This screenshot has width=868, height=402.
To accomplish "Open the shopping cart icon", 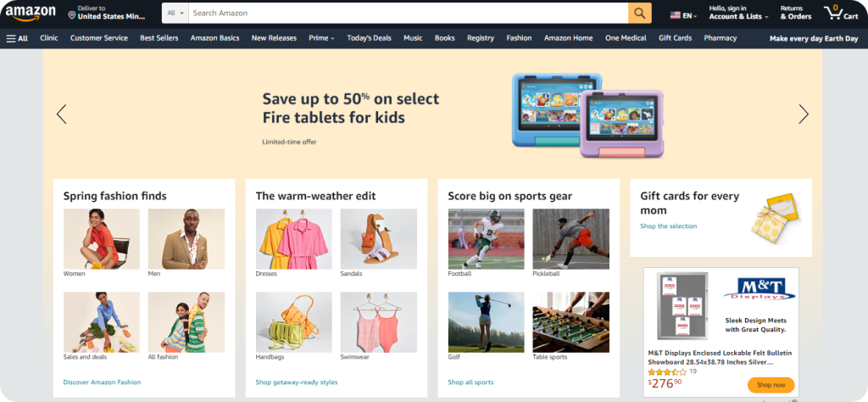I will click(x=840, y=13).
